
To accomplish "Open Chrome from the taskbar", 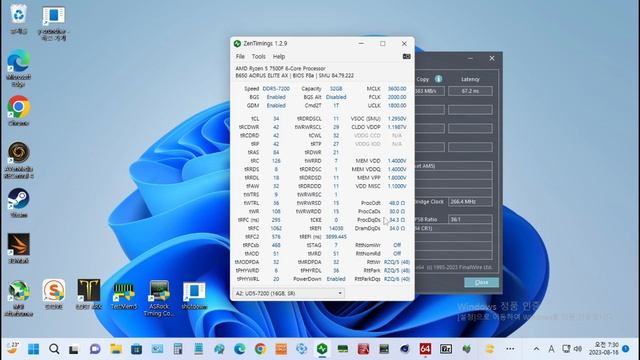I will click(x=260, y=349).
